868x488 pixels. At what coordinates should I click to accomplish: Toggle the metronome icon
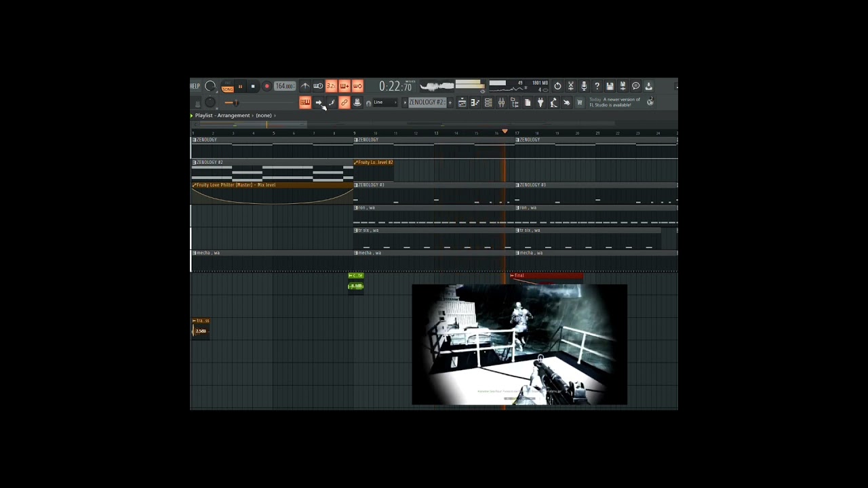(305, 86)
